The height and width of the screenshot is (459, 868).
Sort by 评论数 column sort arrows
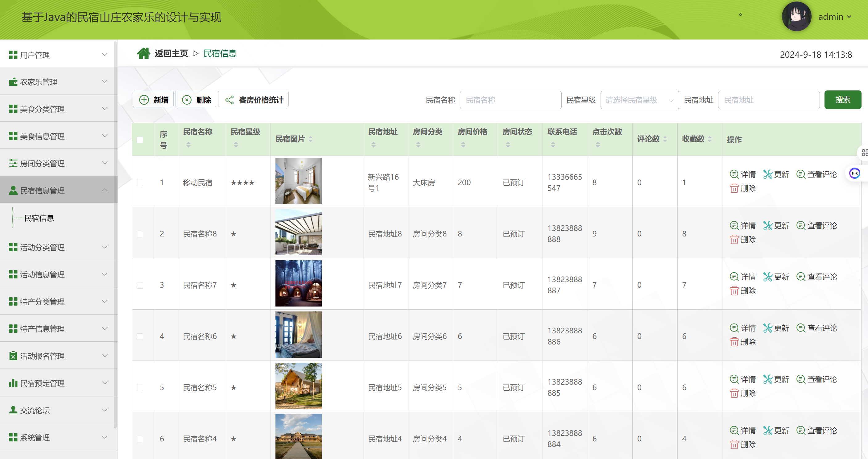click(x=665, y=139)
